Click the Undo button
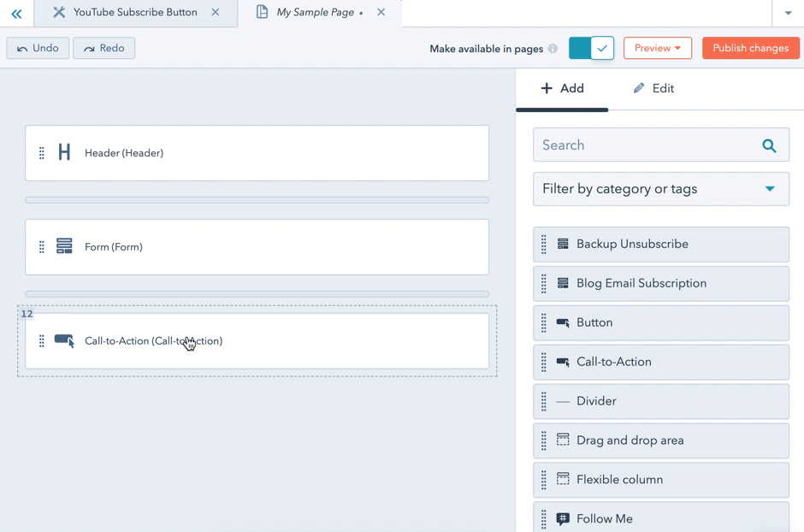 point(38,48)
